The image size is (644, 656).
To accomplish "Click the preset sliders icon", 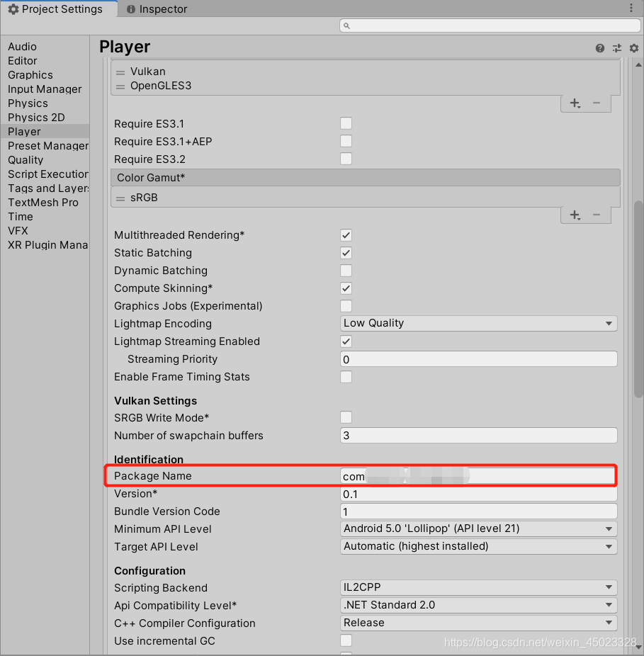I will tap(617, 48).
